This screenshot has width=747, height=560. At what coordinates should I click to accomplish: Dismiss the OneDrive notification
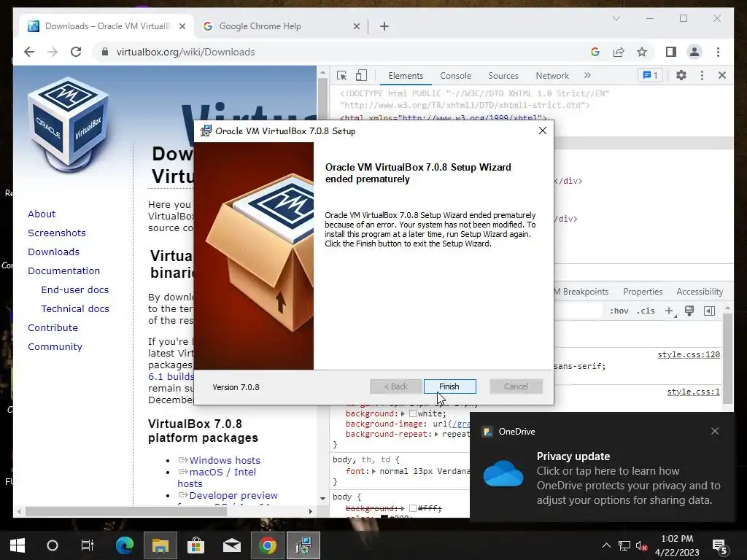tap(715, 431)
